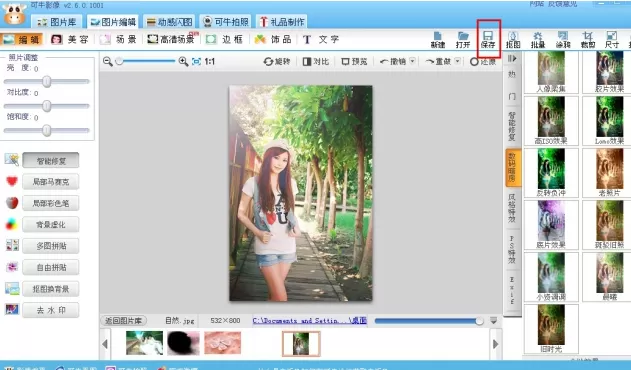631x370 pixels.
Task: Apply the Lomo效果 effect thumbnail
Action: (x=610, y=120)
